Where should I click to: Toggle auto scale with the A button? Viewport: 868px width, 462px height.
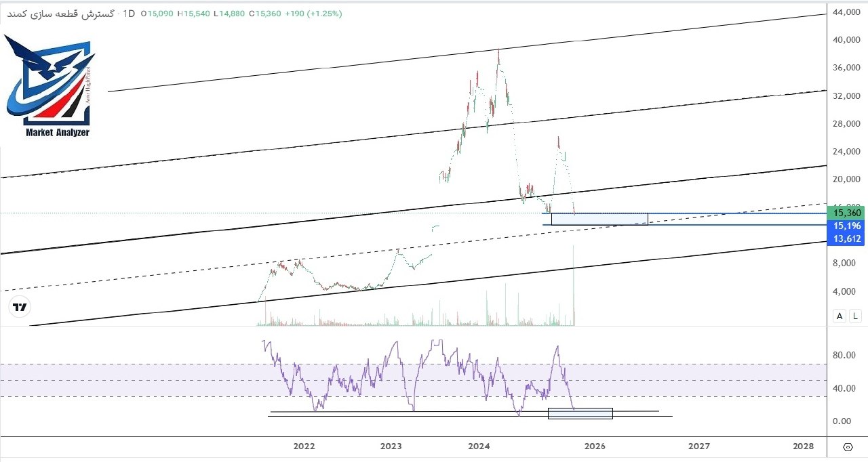coord(840,316)
